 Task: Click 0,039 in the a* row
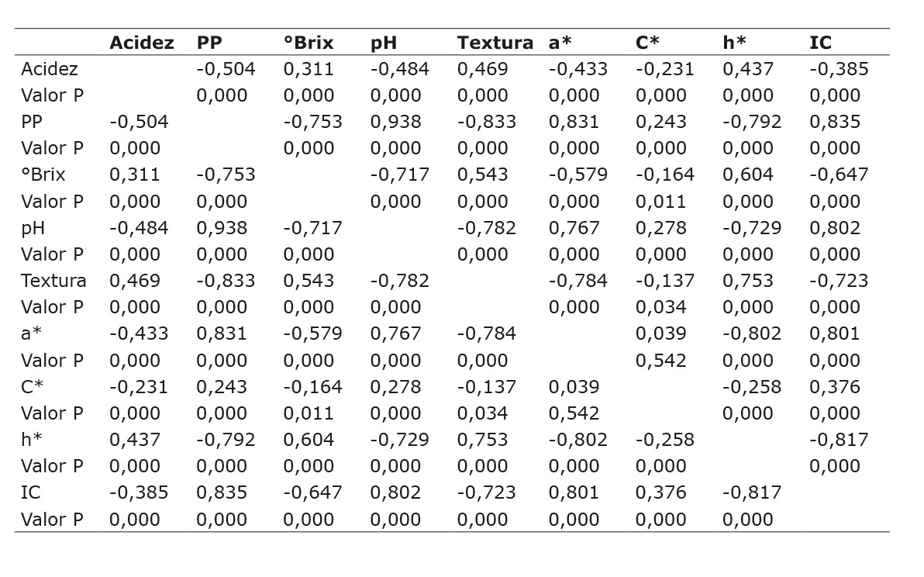point(660,333)
